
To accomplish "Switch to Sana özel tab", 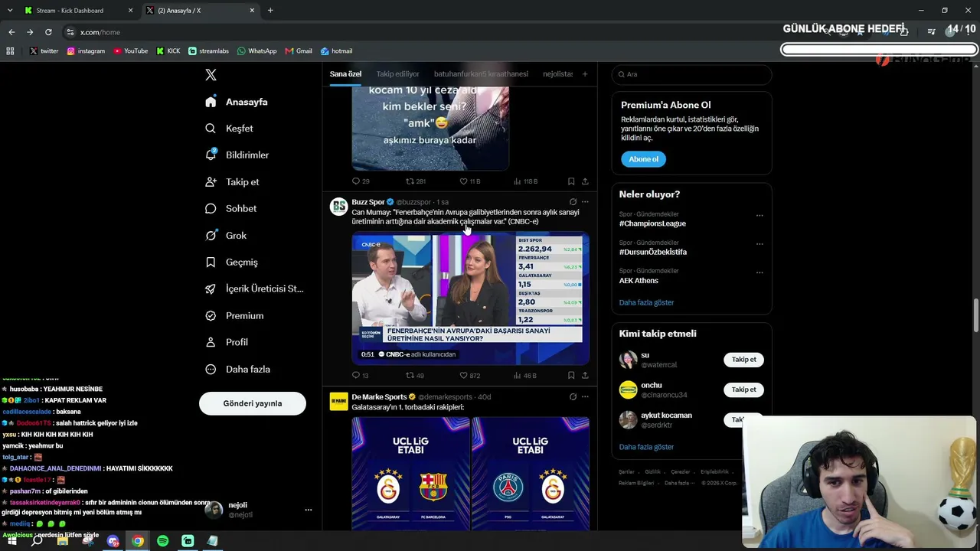I will tap(345, 74).
